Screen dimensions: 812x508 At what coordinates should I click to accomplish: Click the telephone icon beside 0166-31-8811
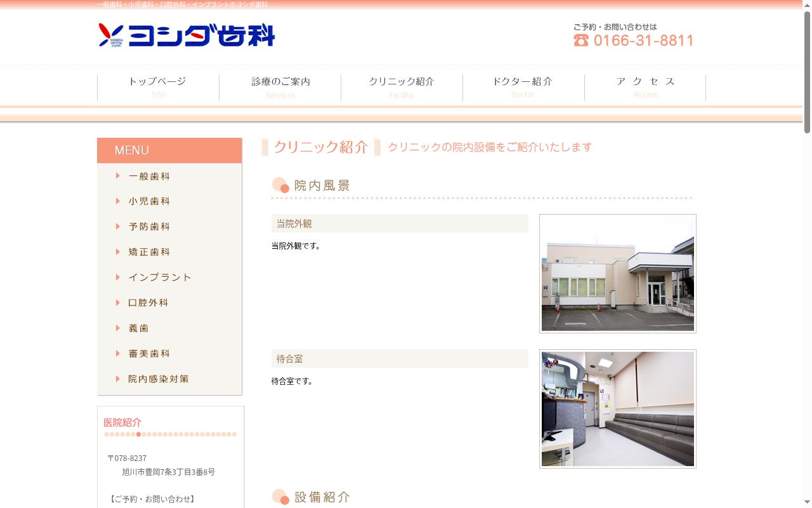tap(581, 40)
